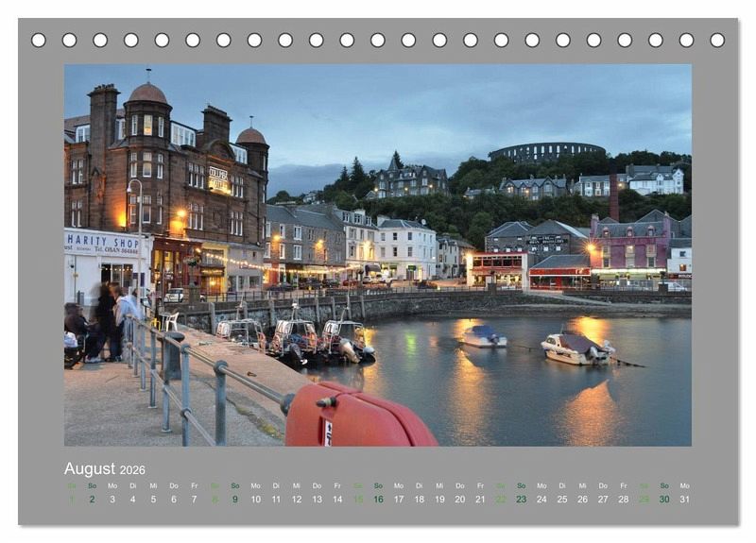Click date 24 in August
This screenshot has width=756, height=543.
click(541, 500)
